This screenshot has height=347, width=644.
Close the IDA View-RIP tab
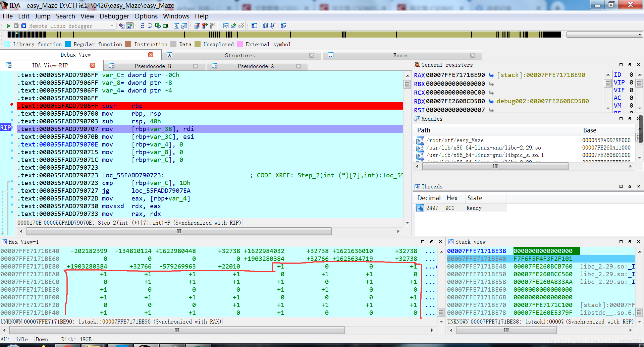[x=93, y=65]
